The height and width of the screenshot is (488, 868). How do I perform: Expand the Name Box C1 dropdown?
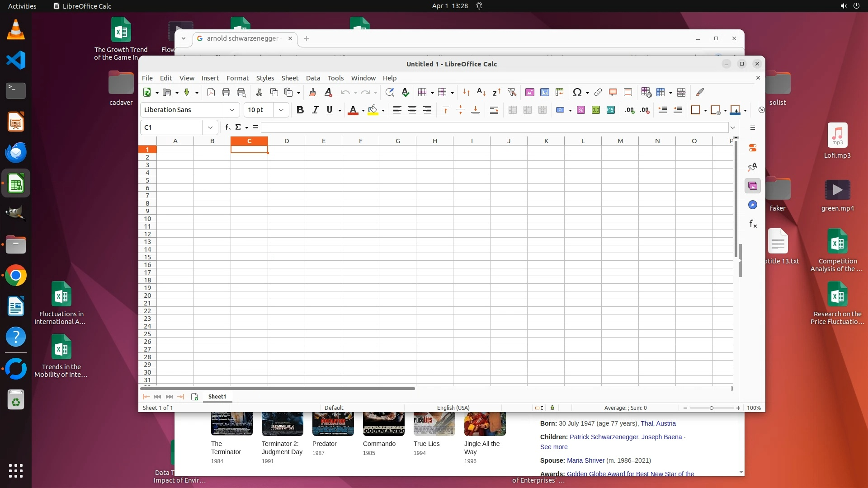[210, 127]
